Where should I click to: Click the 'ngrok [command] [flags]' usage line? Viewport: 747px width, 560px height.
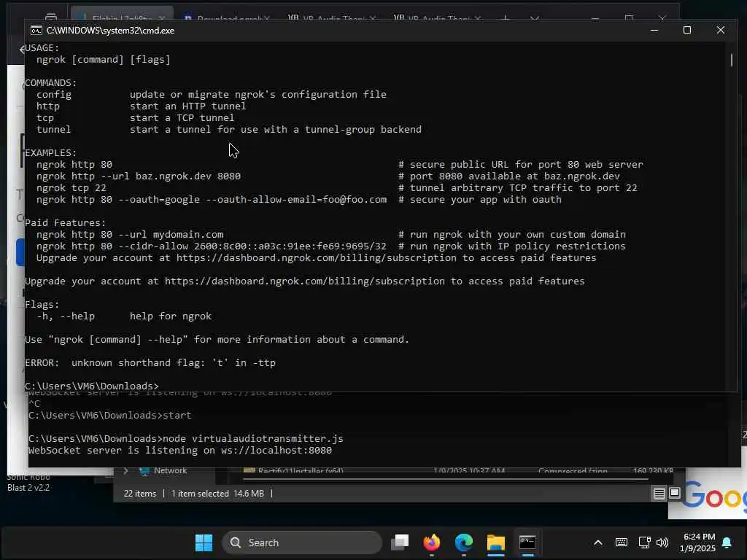click(x=104, y=60)
